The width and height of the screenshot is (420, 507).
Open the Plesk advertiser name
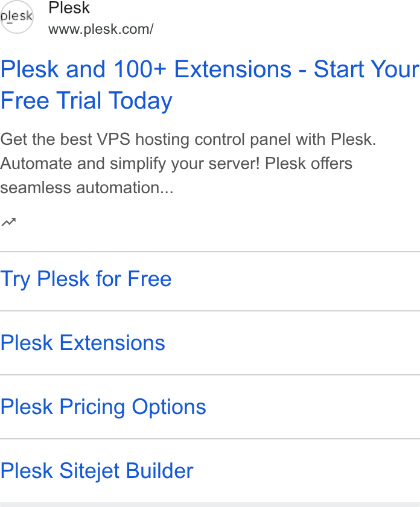(69, 7)
